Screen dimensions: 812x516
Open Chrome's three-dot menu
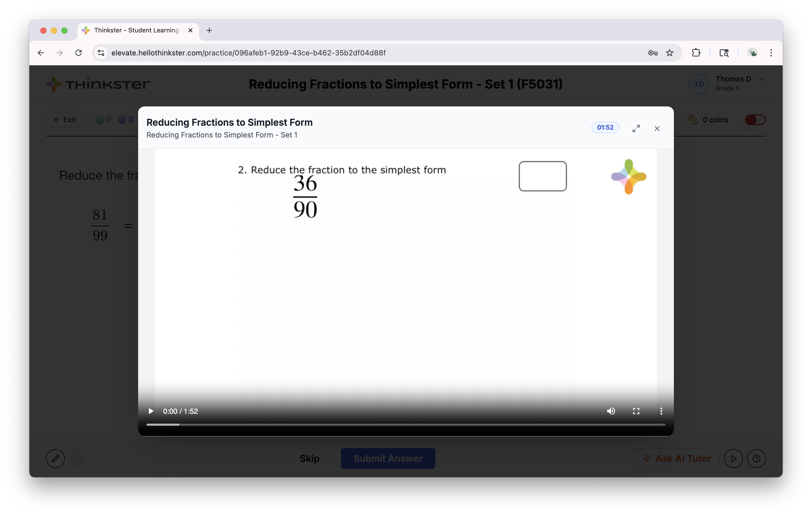coord(771,53)
